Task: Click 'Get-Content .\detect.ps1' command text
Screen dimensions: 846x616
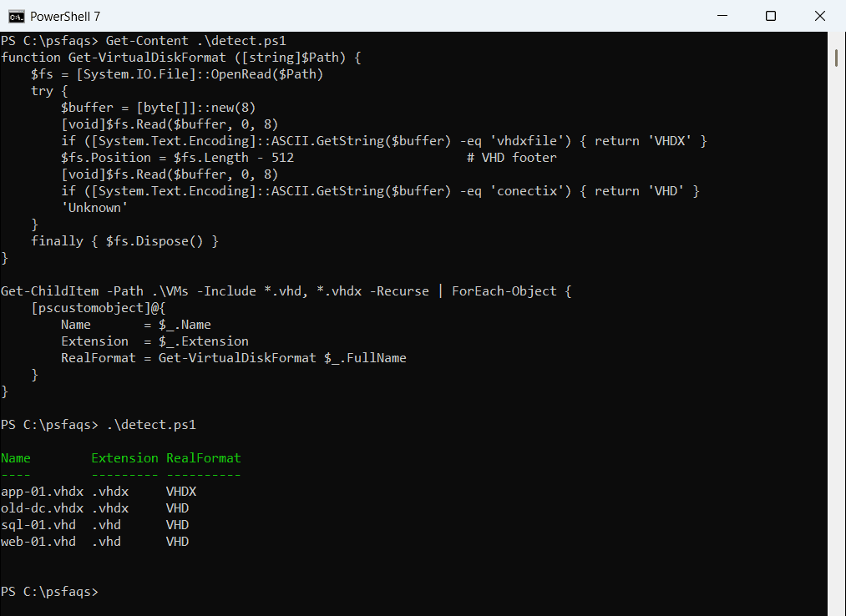Action: tap(196, 41)
